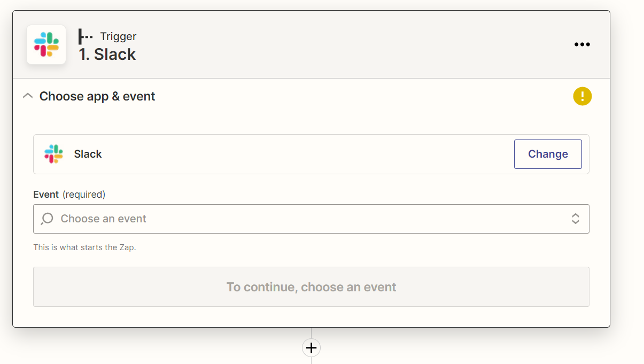The width and height of the screenshot is (644, 364).
Task: Click the small Slack icon in the app row
Action: tap(53, 154)
